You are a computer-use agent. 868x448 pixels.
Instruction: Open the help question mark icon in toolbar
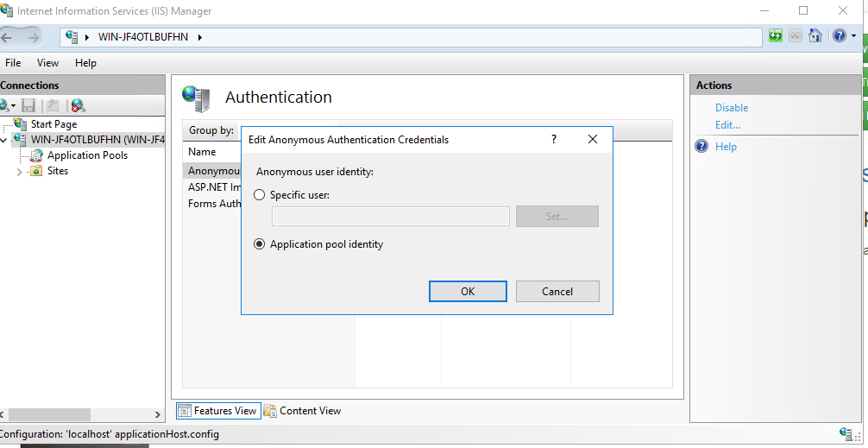pos(839,36)
